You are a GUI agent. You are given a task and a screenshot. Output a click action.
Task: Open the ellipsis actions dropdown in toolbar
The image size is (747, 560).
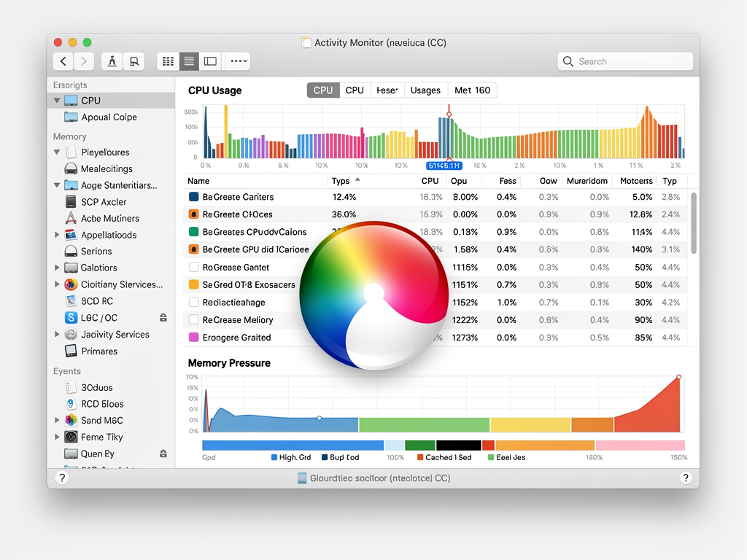coord(239,61)
